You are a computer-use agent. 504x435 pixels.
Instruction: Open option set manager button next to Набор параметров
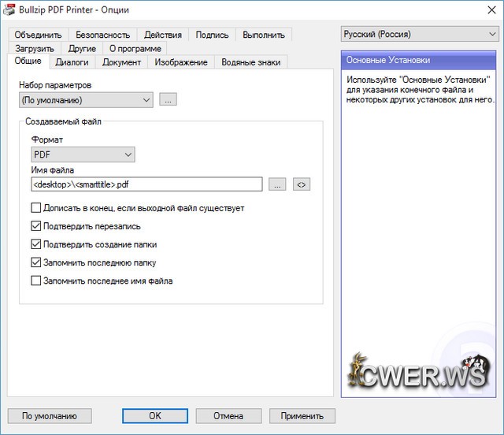[168, 100]
